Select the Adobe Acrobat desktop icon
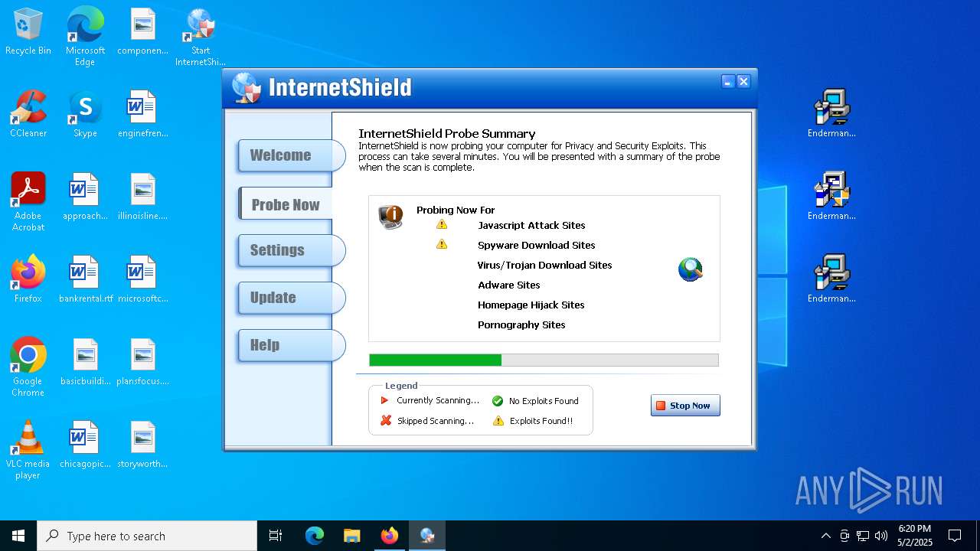980x551 pixels. point(28,202)
